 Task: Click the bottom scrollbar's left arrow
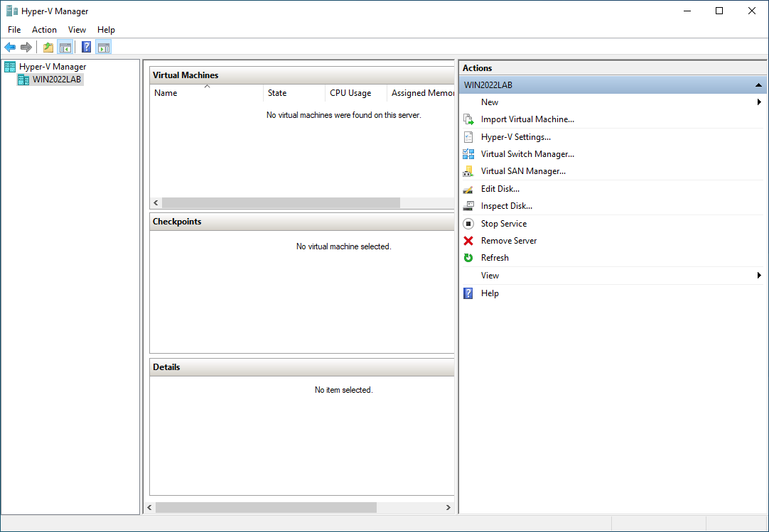coord(149,507)
